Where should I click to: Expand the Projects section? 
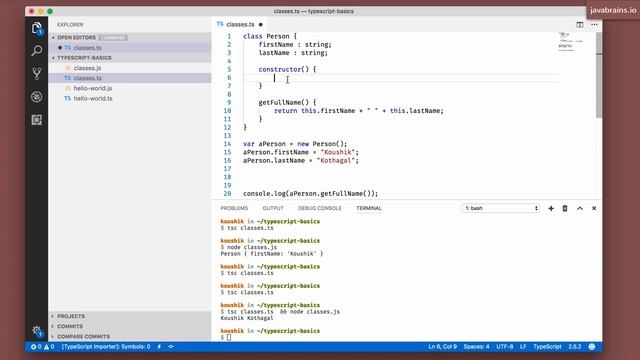71,316
